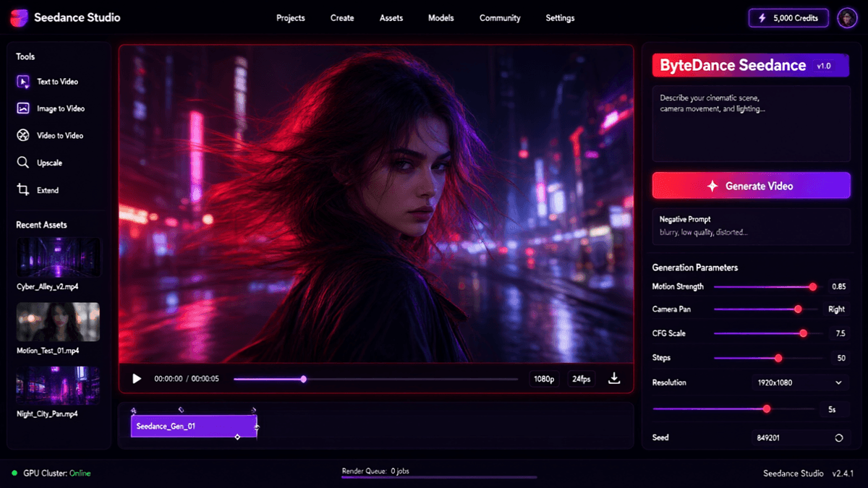The height and width of the screenshot is (488, 868).
Task: Click the ByteDance Seedance title banner
Action: click(751, 66)
